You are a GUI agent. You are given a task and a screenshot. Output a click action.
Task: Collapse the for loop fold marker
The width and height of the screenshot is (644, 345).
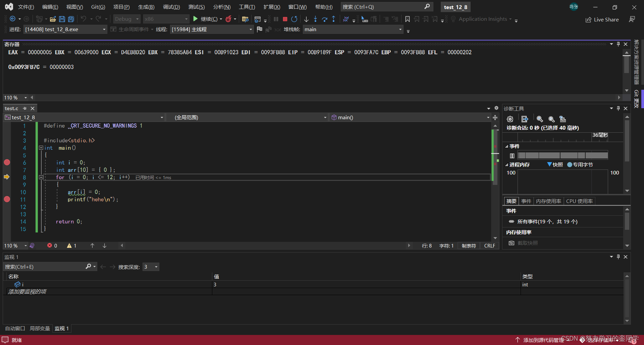point(41,177)
